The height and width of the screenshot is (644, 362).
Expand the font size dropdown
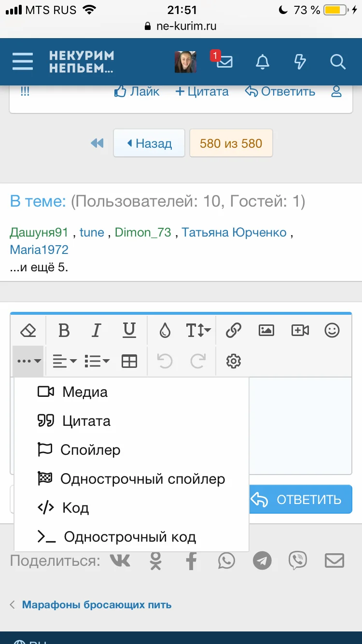(x=198, y=331)
